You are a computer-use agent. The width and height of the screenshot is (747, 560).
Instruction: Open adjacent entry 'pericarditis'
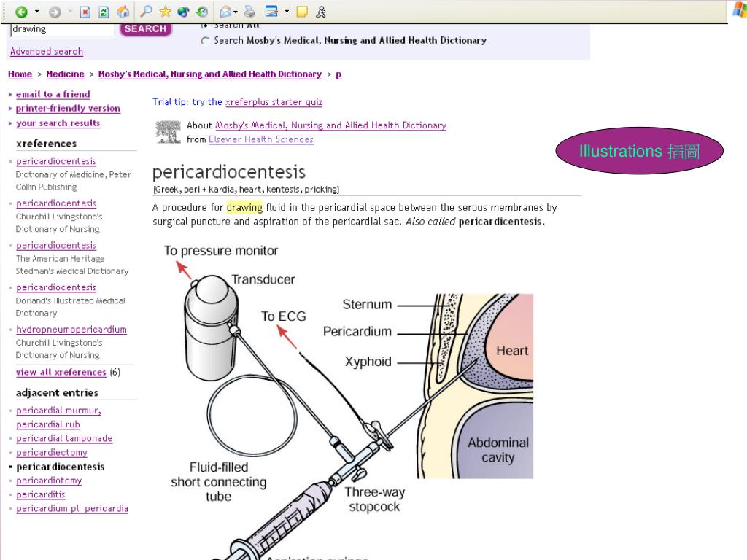(41, 495)
